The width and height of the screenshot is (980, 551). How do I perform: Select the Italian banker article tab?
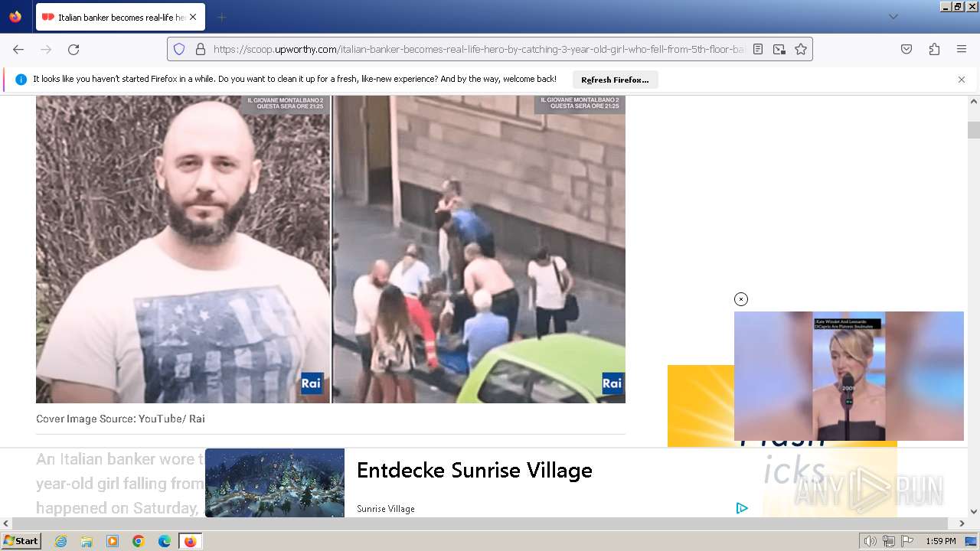click(x=119, y=17)
